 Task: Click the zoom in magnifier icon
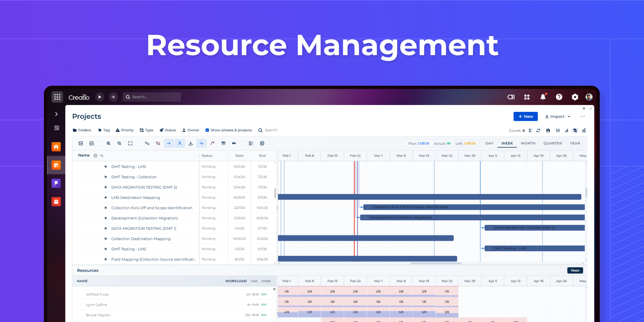pos(108,143)
